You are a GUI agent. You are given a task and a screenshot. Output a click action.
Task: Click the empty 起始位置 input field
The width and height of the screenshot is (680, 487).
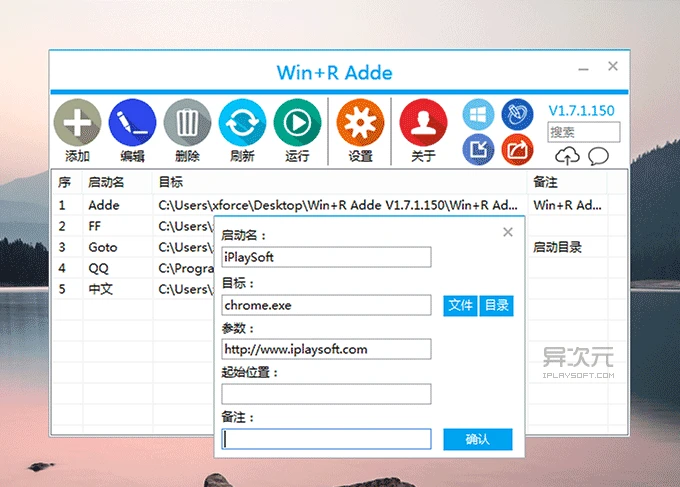[326, 394]
